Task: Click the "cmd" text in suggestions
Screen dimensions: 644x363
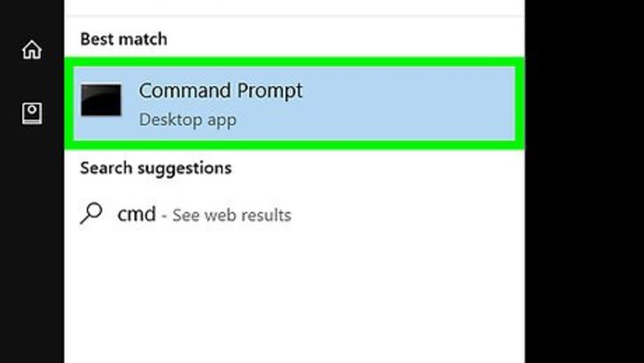Action: [x=136, y=214]
